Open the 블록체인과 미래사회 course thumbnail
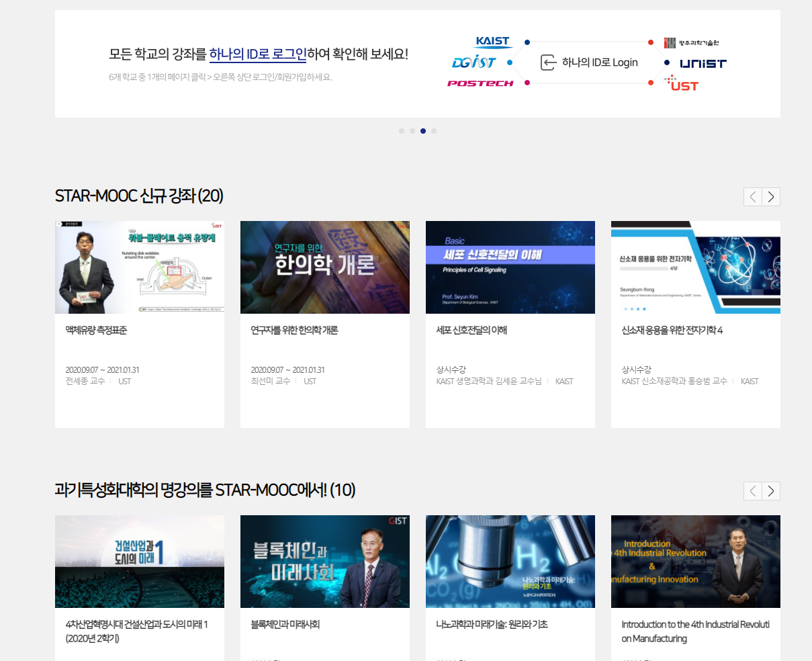 pyautogui.click(x=325, y=562)
